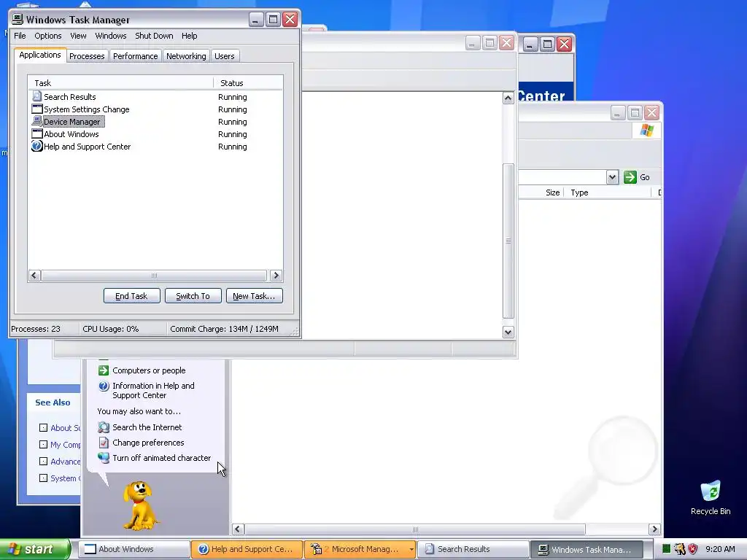Viewport: 747px width, 560px height.
Task: Click the animated dog search companion
Action: pyautogui.click(x=139, y=505)
